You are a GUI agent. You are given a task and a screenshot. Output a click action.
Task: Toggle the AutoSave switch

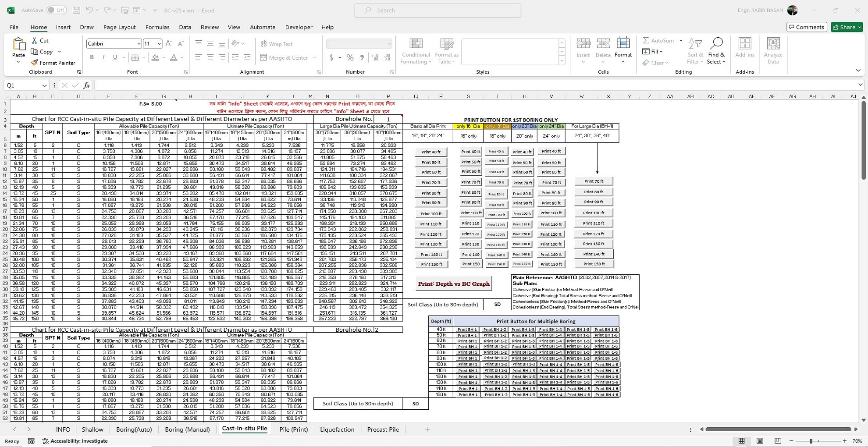[56, 10]
